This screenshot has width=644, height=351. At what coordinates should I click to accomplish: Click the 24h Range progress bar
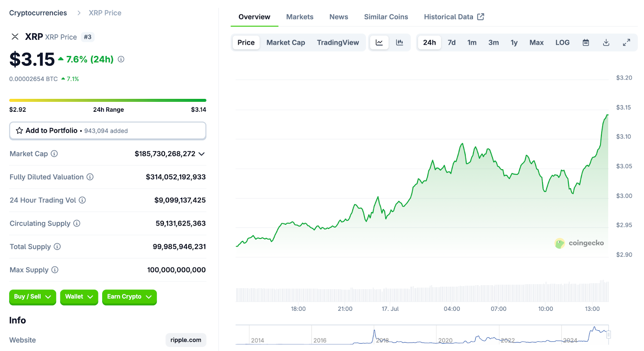coord(108,100)
